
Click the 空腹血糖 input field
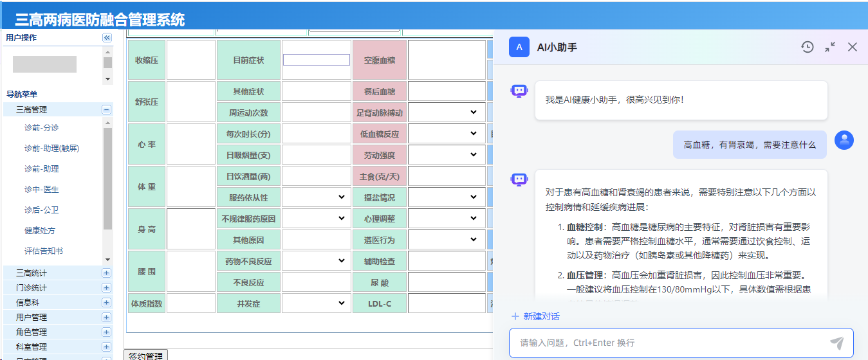(x=447, y=60)
